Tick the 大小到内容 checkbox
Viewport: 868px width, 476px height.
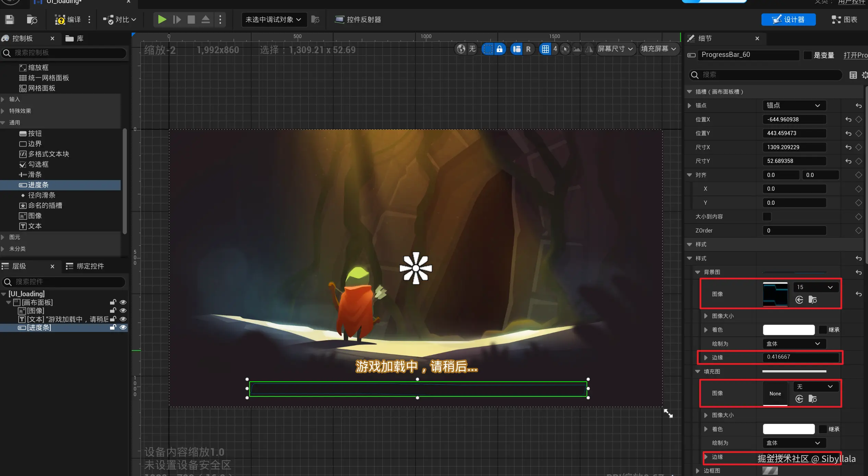pyautogui.click(x=767, y=217)
